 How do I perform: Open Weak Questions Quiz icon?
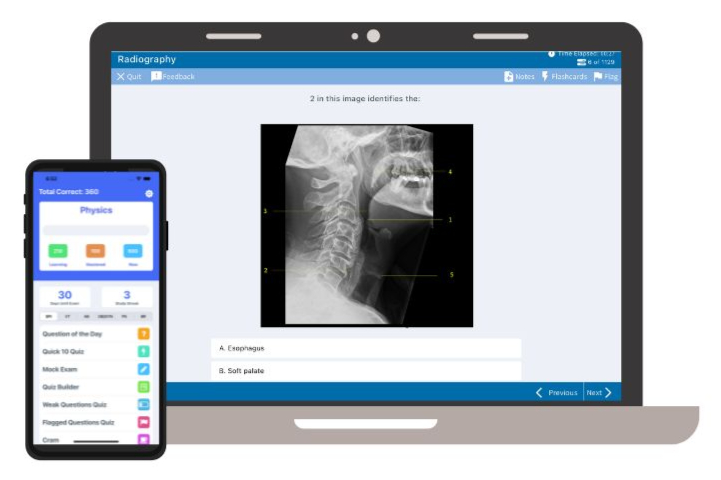pyautogui.click(x=143, y=405)
